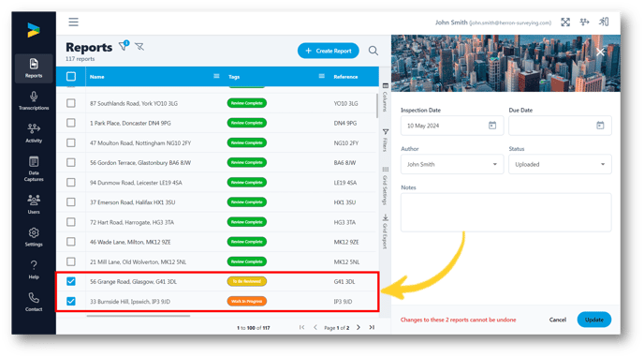Click the clear filters funnel icon
This screenshot has height=358, width=644.
pos(139,47)
